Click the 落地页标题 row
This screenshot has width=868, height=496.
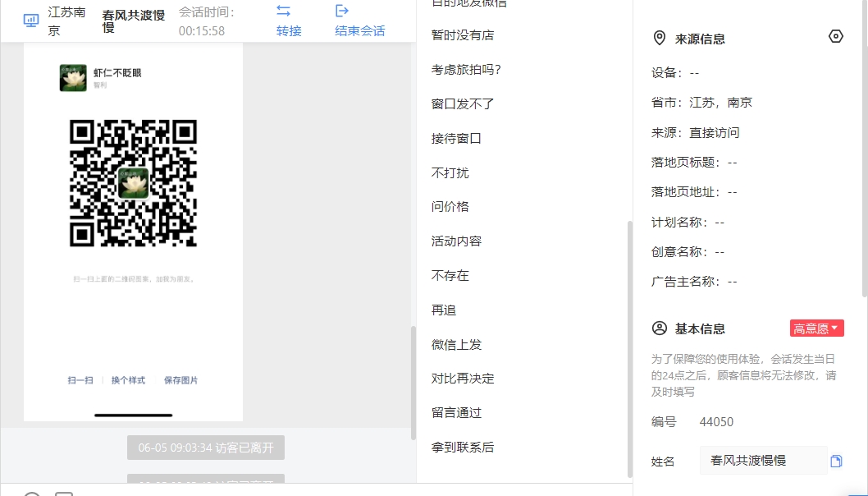coord(694,163)
